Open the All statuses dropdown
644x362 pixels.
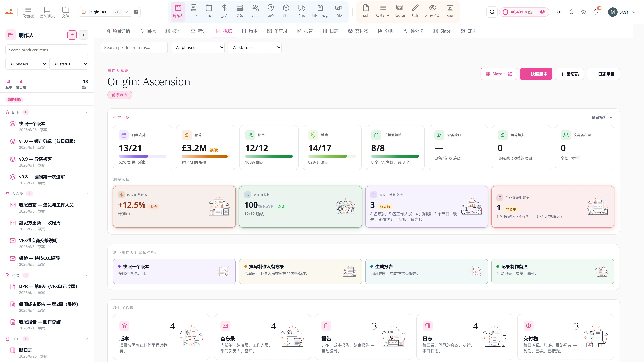click(x=255, y=47)
